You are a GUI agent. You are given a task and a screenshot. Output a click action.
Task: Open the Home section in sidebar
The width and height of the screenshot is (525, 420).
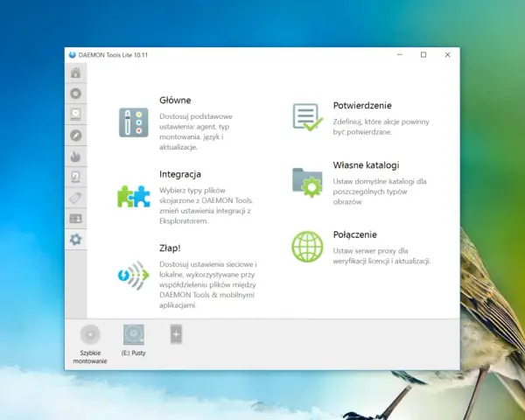75,73
